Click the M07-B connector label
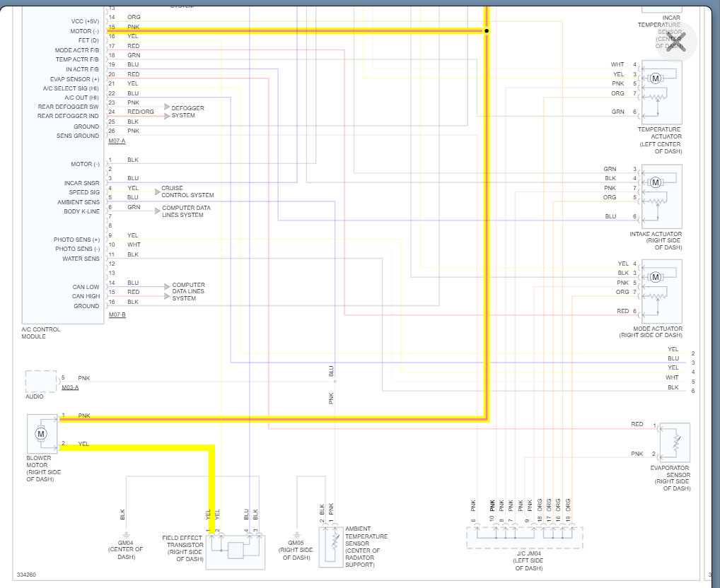Image resolution: width=720 pixels, height=588 pixels. 117,314
